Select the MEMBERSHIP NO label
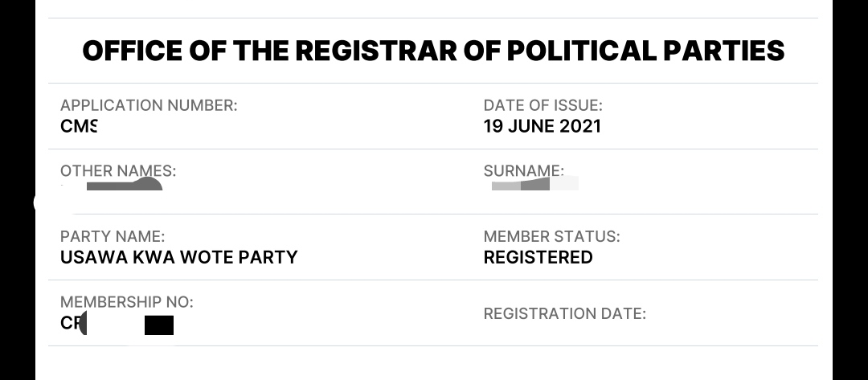This screenshot has height=380, width=868. click(x=127, y=303)
